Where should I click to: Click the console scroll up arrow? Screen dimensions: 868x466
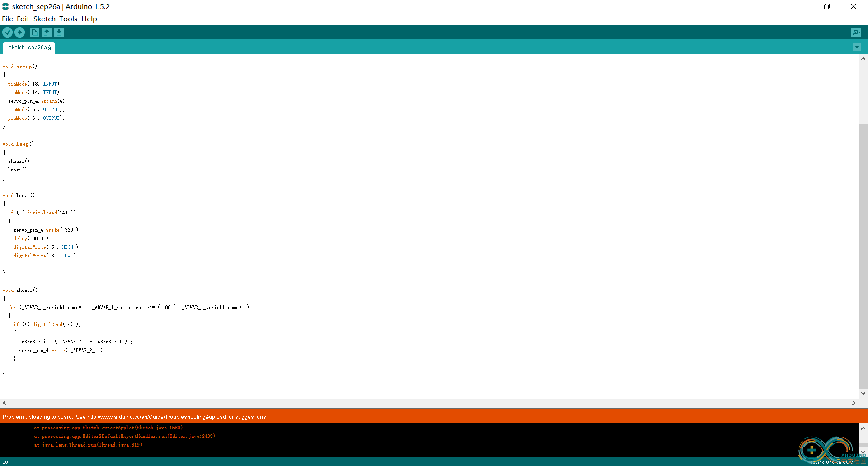[863, 428]
